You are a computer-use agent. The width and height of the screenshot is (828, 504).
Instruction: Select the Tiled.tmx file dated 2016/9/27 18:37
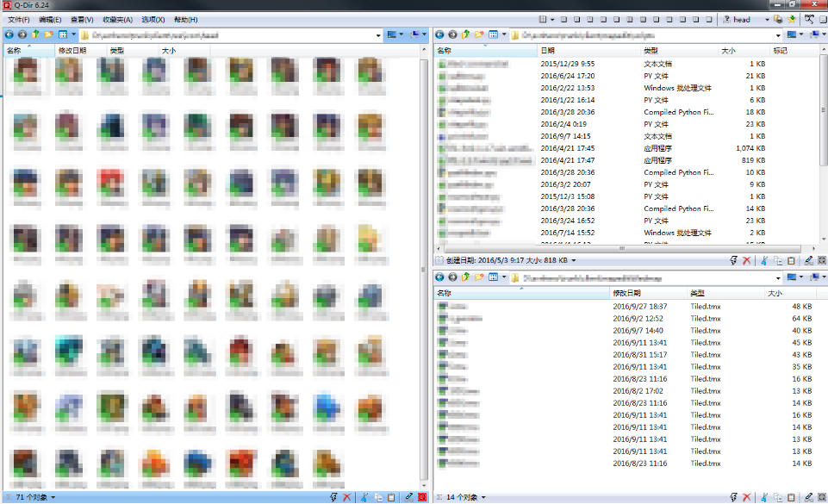point(626,307)
